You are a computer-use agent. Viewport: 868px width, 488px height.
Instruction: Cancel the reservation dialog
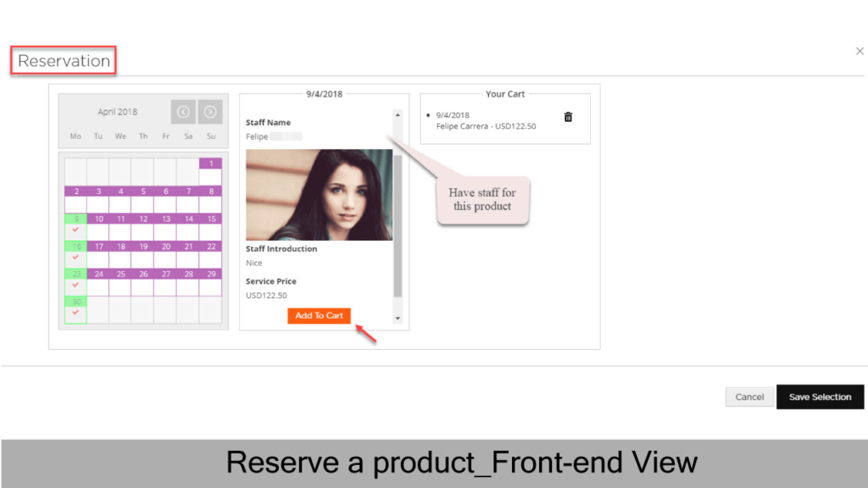pyautogui.click(x=749, y=396)
